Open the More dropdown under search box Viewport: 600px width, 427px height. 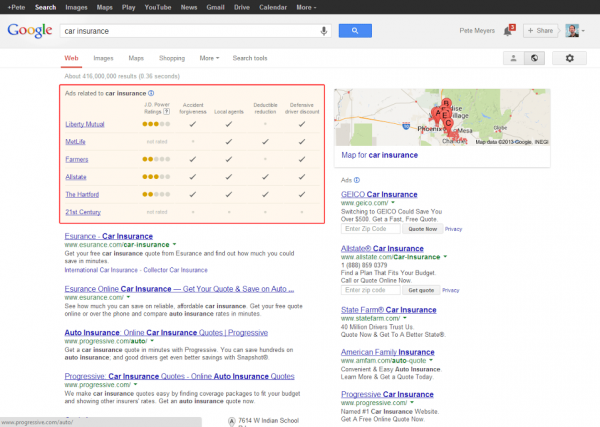tap(209, 58)
